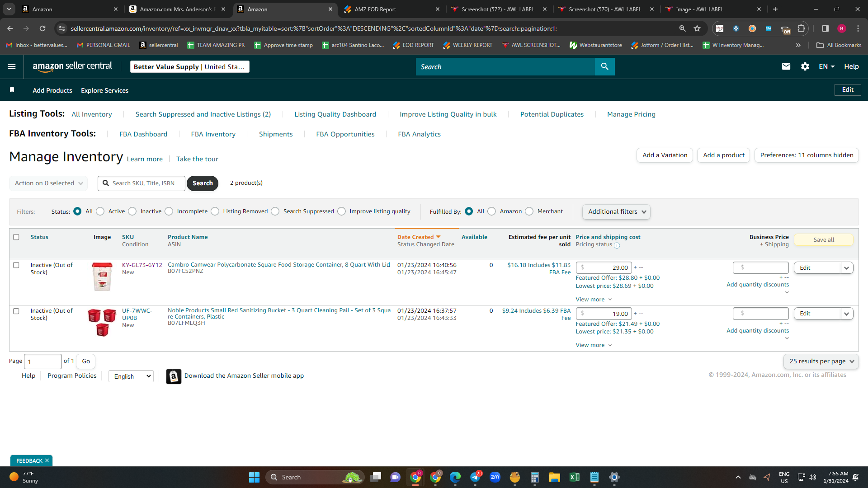Viewport: 868px width, 488px height.
Task: Select the Listing Removed status filter
Action: 215,211
